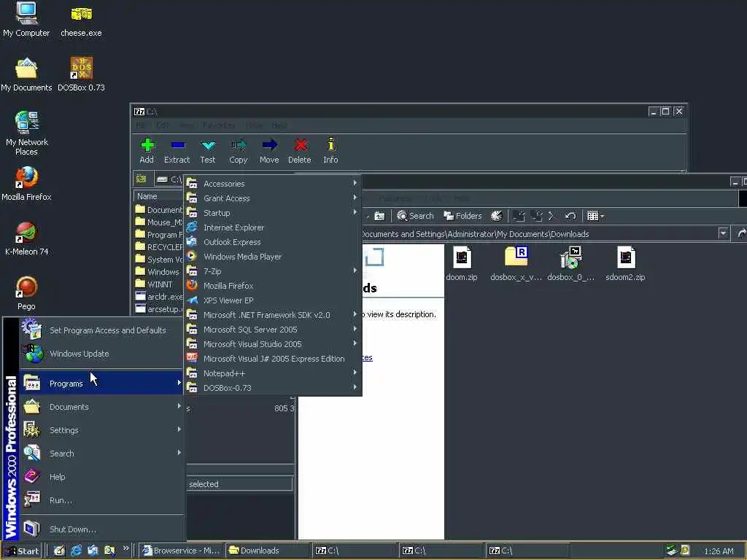The height and width of the screenshot is (560, 747).
Task: Launch Mozilla Firefox from Programs menu
Action: tap(273, 286)
